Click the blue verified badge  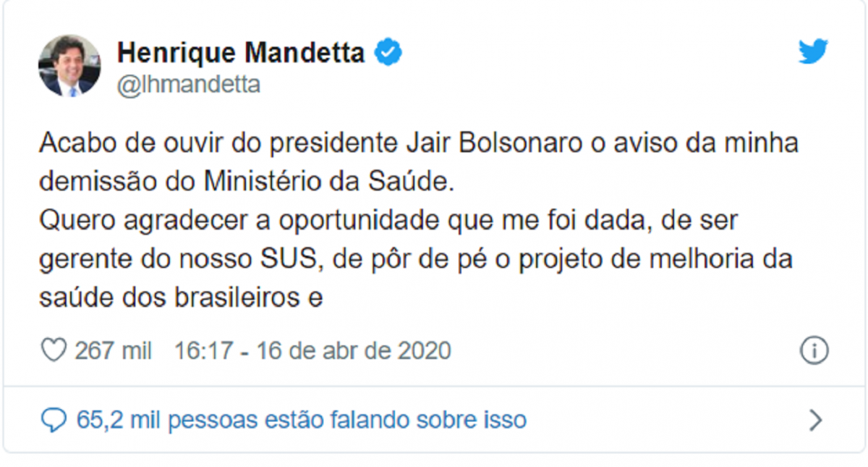[x=388, y=53]
